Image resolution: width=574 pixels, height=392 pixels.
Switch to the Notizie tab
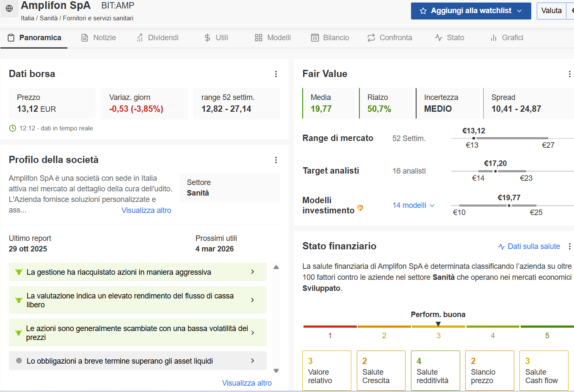(x=98, y=38)
